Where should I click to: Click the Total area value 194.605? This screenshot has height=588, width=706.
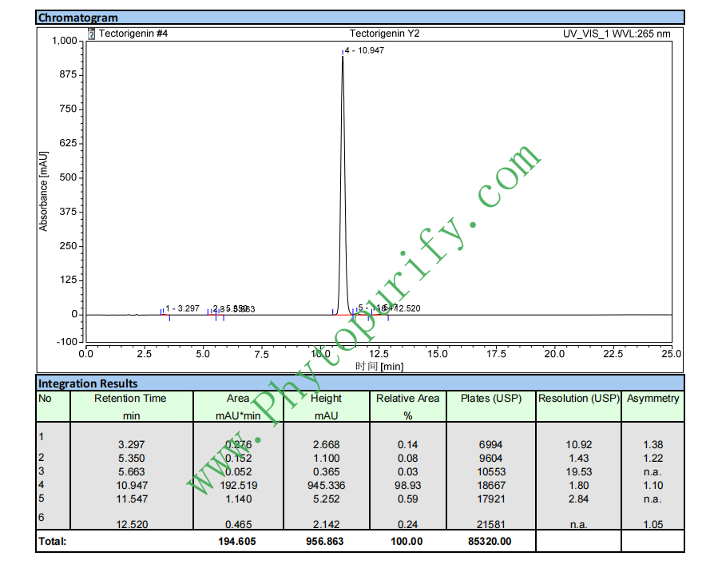point(238,542)
